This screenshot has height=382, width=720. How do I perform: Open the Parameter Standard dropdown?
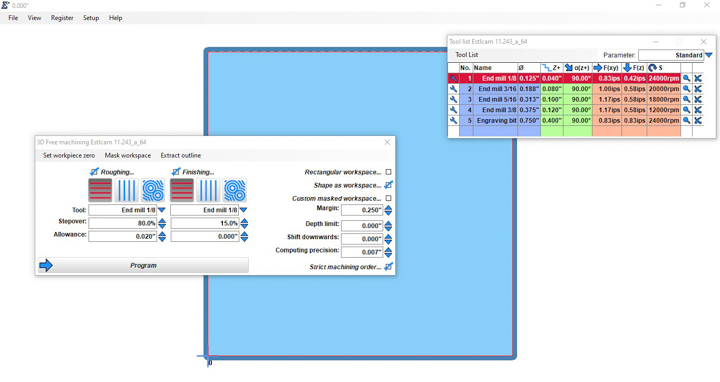[x=709, y=55]
